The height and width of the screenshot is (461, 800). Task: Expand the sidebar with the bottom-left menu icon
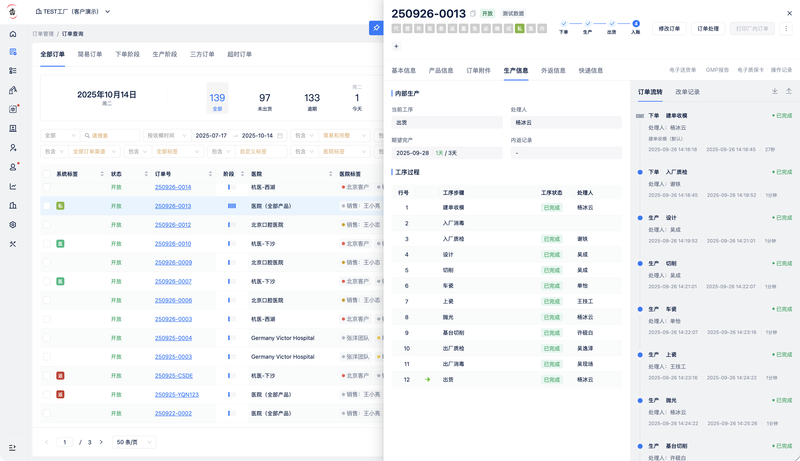click(x=13, y=447)
